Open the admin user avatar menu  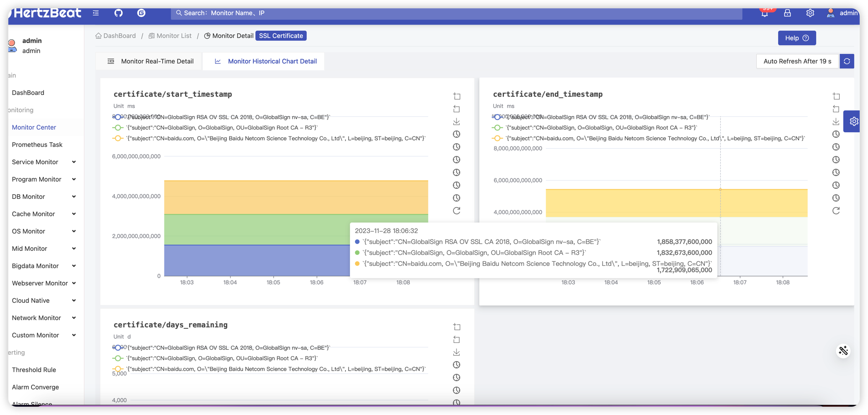(x=842, y=13)
